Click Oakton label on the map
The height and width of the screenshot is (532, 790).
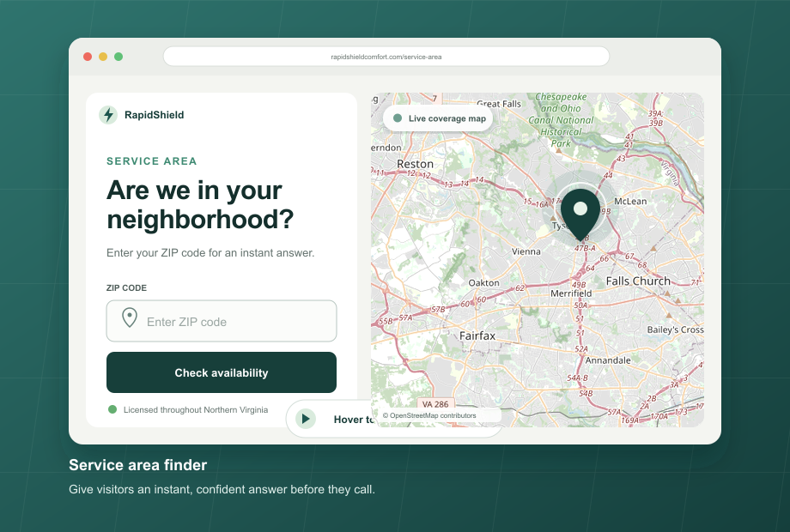483,283
